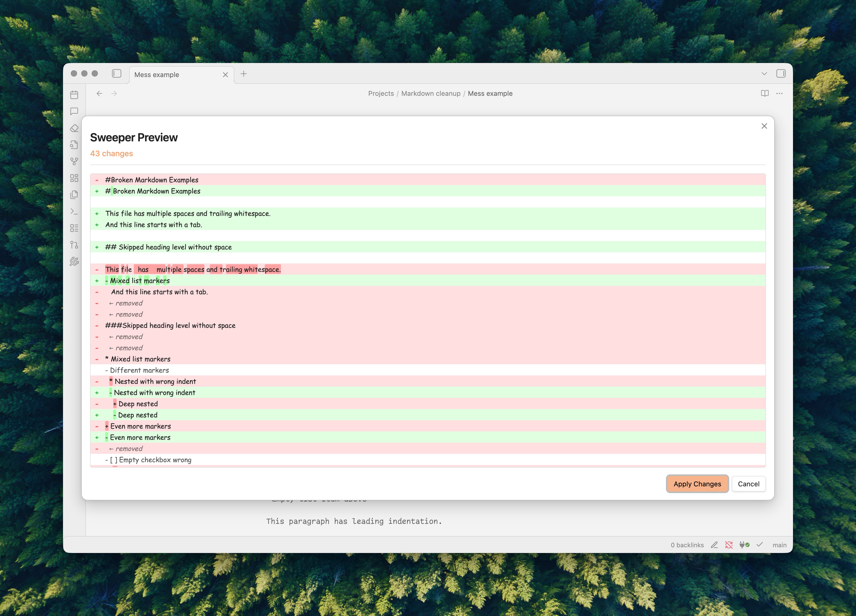Click the canvas grid ribbon icon
Image resolution: width=856 pixels, height=616 pixels.
(x=74, y=178)
